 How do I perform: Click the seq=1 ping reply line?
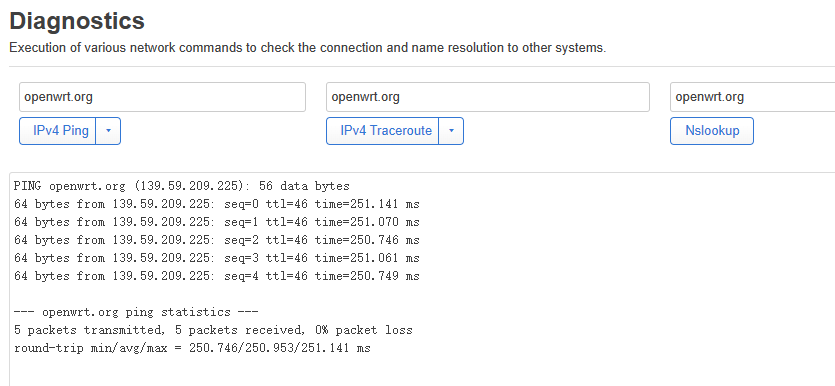pos(217,222)
